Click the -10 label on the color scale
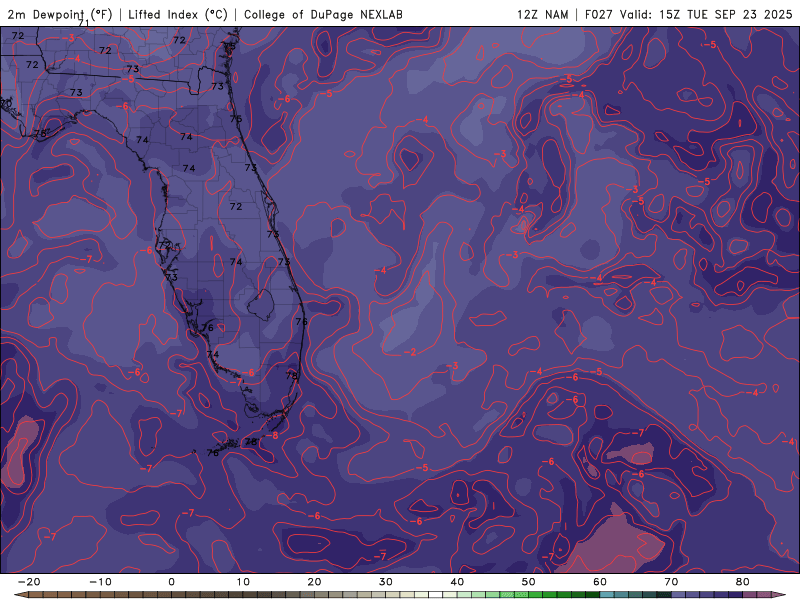800x600 pixels. click(x=100, y=582)
